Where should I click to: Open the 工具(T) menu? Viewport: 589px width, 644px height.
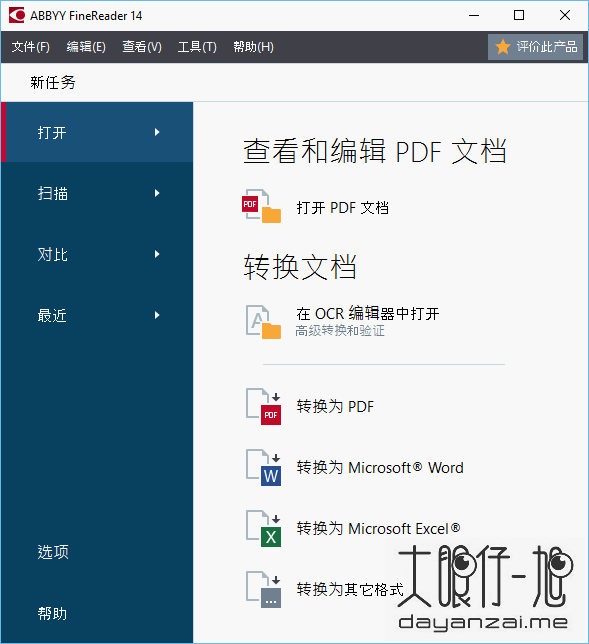[x=197, y=47]
